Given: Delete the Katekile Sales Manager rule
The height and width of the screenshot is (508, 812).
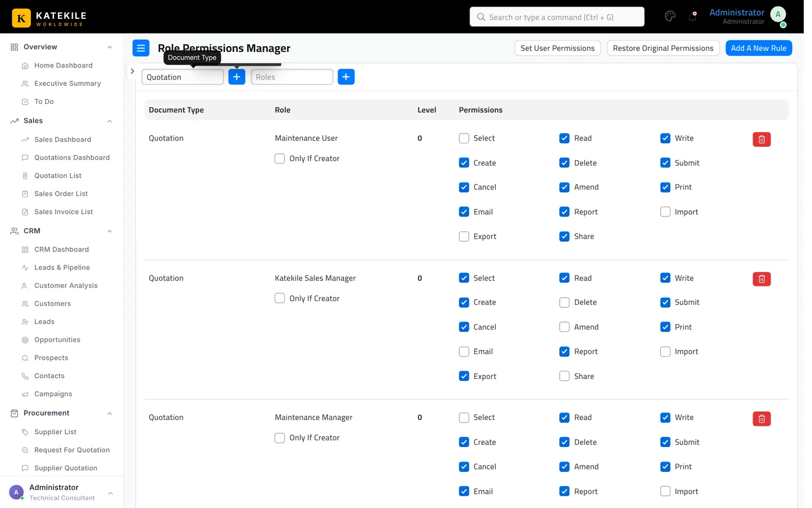Looking at the screenshot, I should (761, 279).
